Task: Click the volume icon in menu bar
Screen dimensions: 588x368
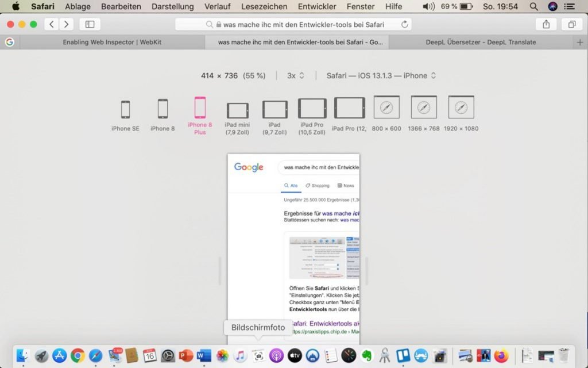Action: pos(428,6)
